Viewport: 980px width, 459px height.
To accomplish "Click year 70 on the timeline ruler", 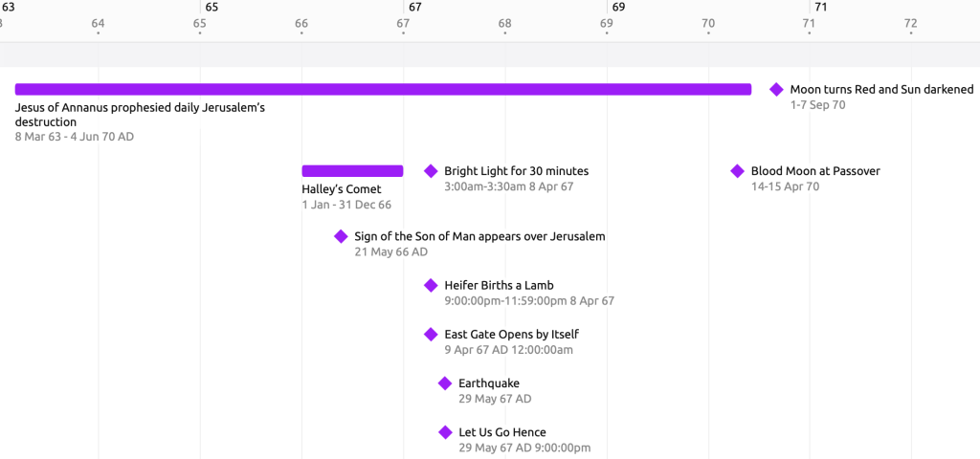I will [x=708, y=23].
